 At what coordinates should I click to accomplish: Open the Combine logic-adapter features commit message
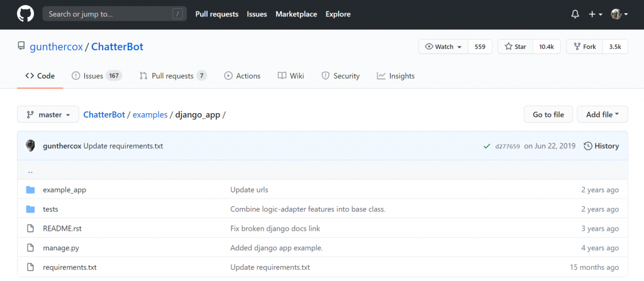click(x=308, y=209)
